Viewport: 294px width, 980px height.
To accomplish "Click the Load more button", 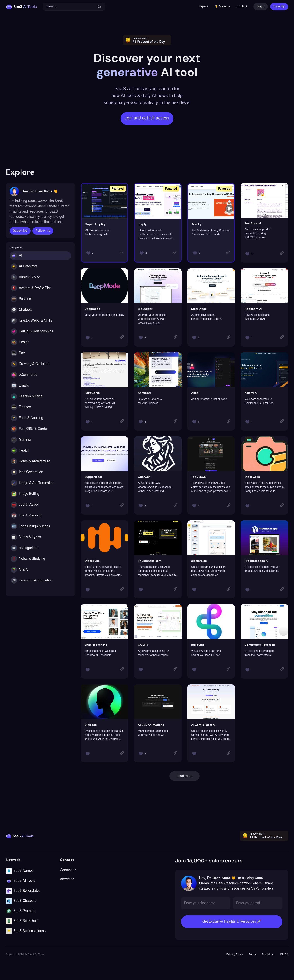I will pos(185,776).
